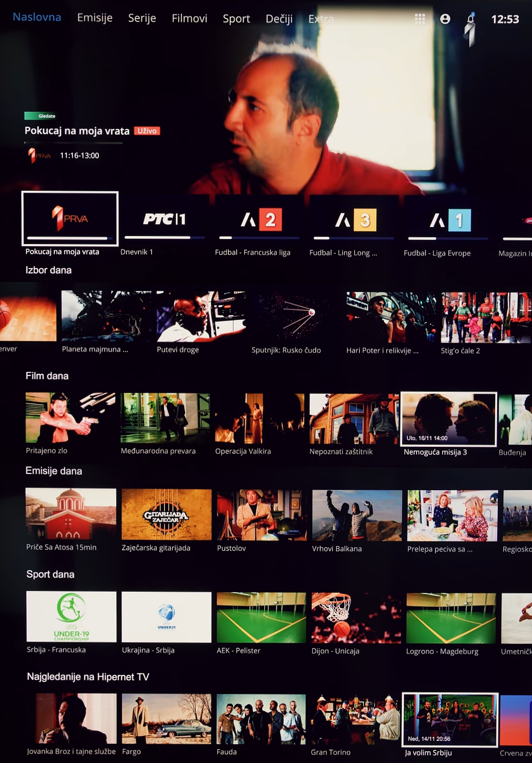Screen dimensions: 532x763
Task: Open Ja volim Srbiju thumbnail
Action: coord(450,720)
